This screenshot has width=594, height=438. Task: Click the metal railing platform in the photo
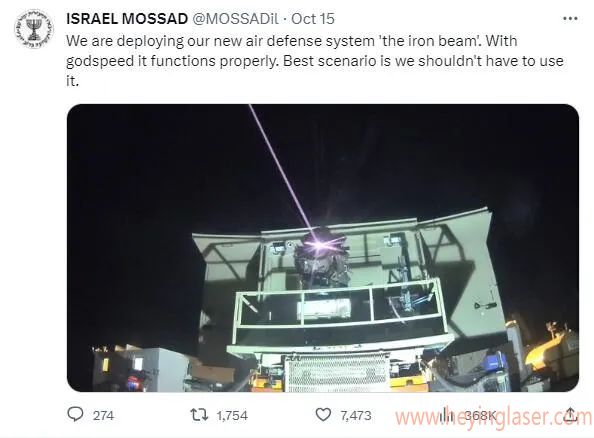click(x=340, y=311)
